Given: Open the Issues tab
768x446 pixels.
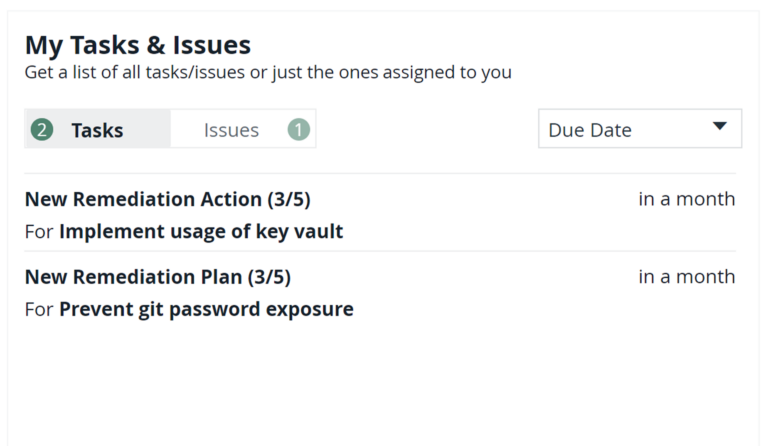Looking at the screenshot, I should (x=231, y=130).
